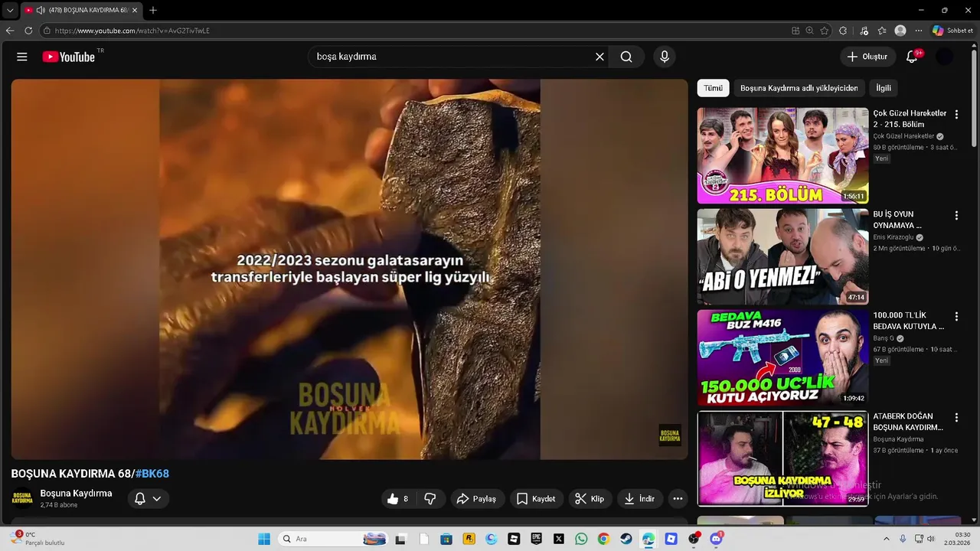Screen dimensions: 980x551
Task: Launch WhatsApp from taskbar
Action: point(581,539)
